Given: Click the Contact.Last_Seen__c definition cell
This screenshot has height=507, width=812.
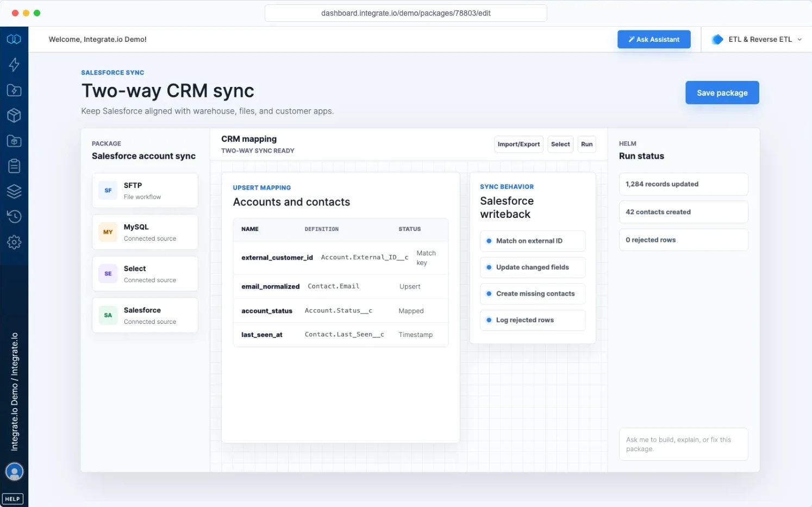Looking at the screenshot, I should 344,335.
